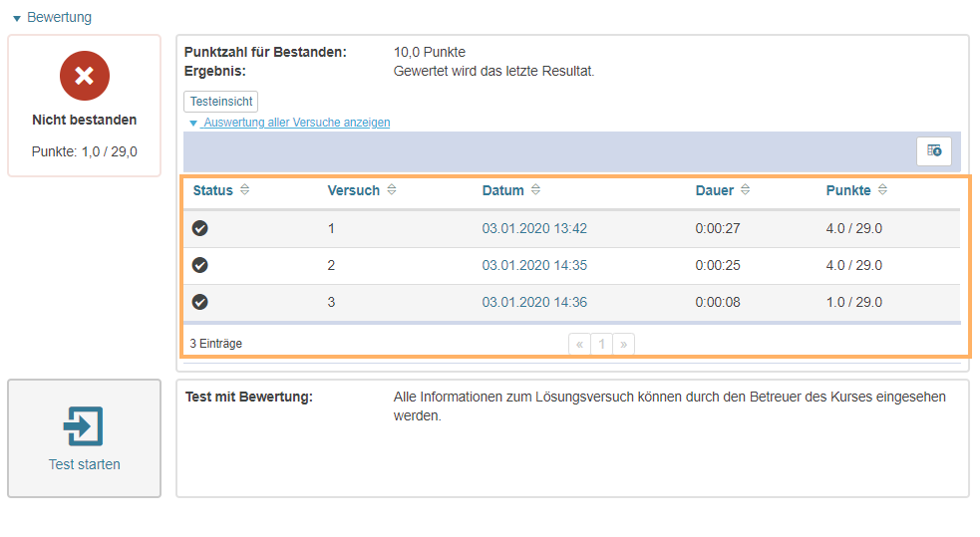
Task: Click Gewertet wird das letzte Resultat
Action: [x=493, y=71]
